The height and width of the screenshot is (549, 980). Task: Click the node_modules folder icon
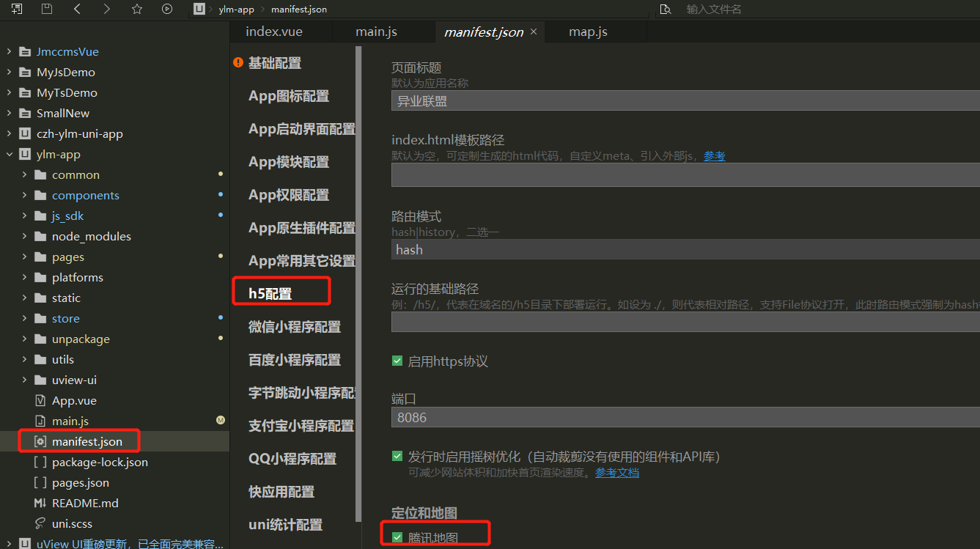click(x=40, y=236)
